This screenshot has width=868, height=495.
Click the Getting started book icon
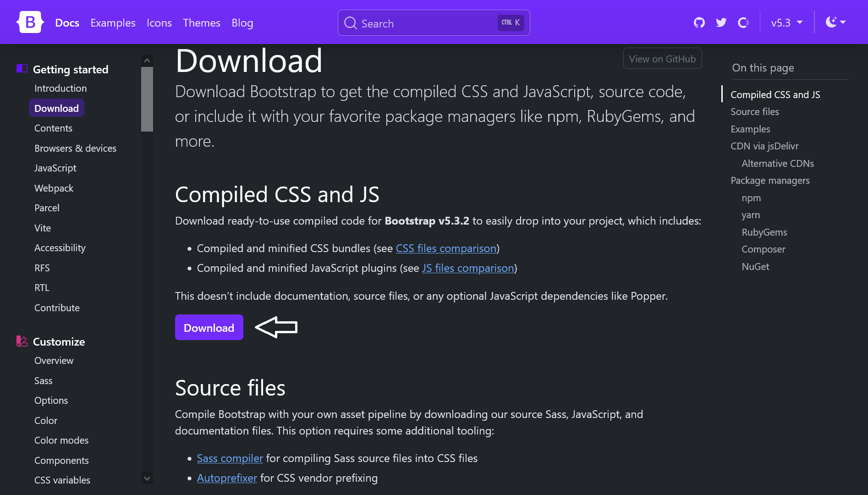(22, 69)
